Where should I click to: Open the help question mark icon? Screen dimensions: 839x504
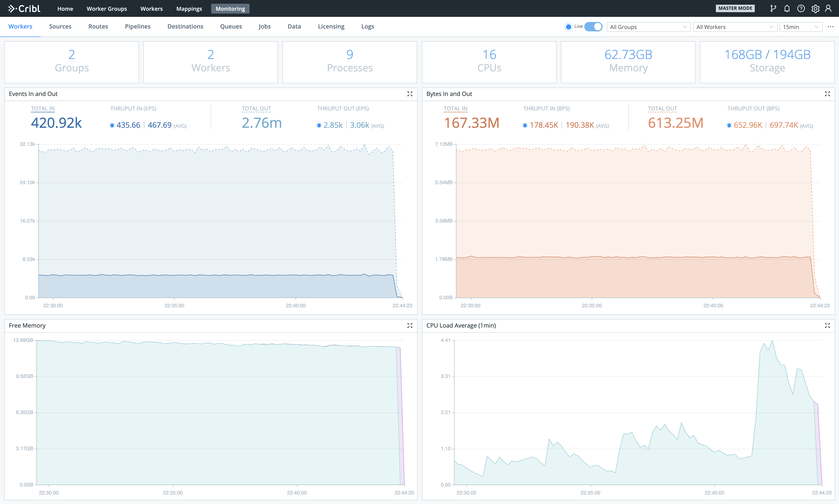[x=801, y=8]
